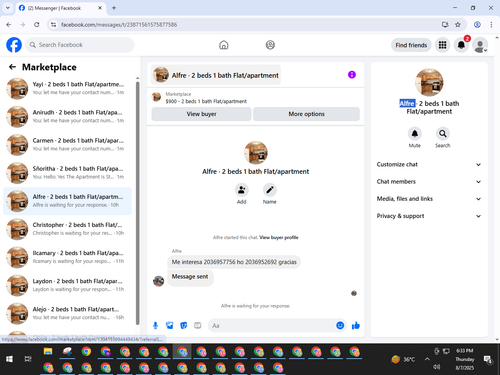Attach a photo file icon

[170, 325]
